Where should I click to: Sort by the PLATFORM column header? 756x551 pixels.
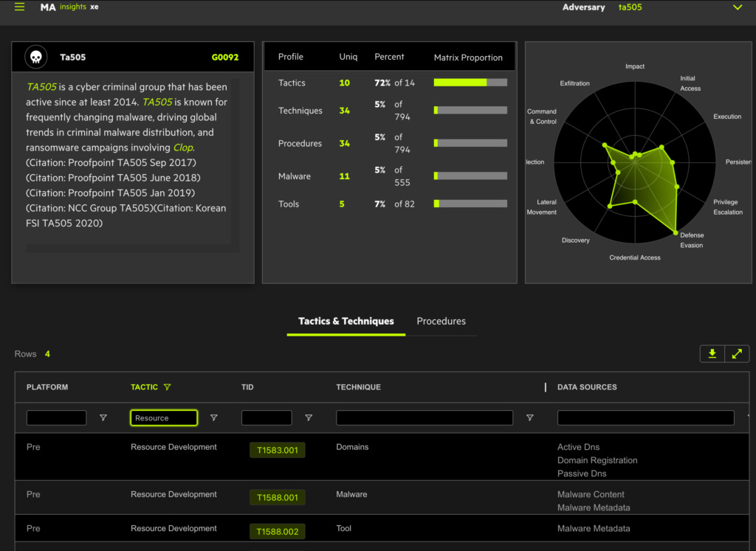[x=47, y=387]
